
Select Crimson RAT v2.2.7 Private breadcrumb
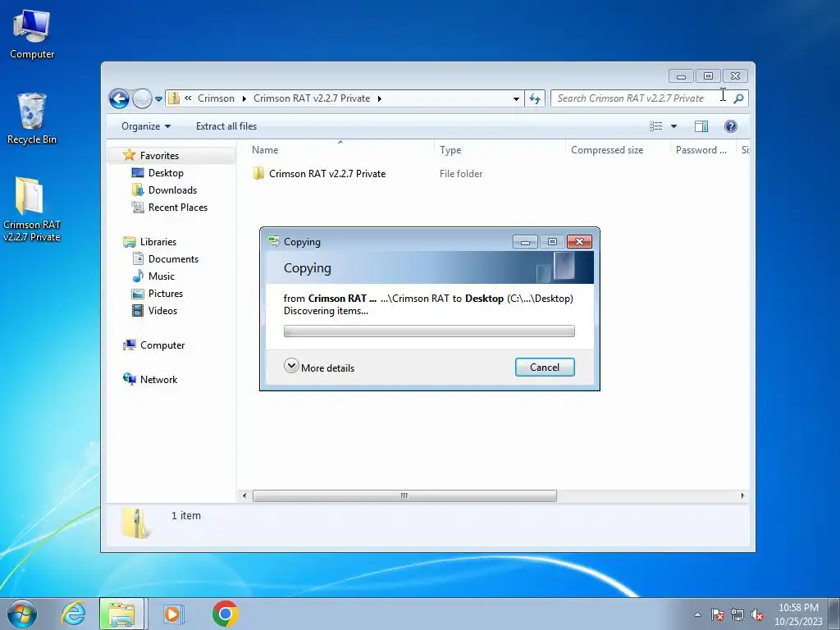[x=312, y=98]
